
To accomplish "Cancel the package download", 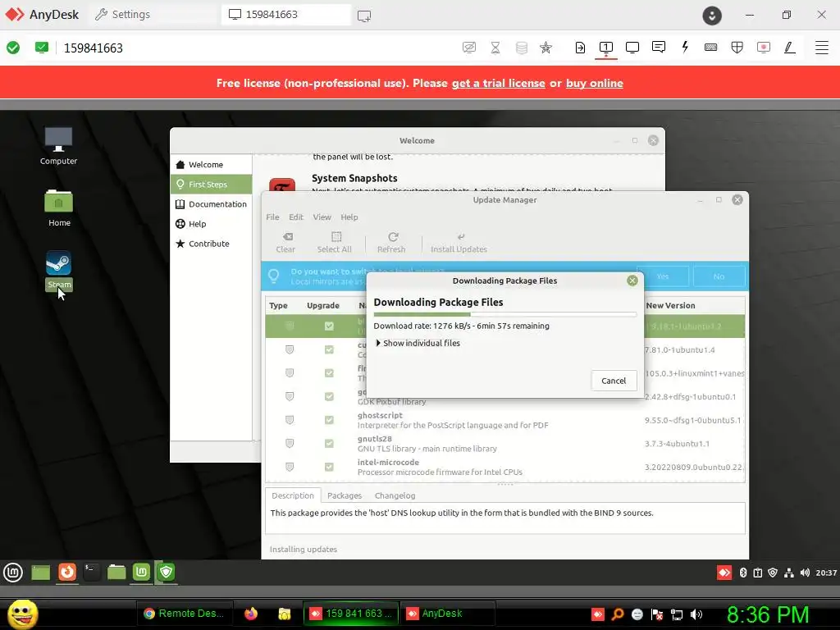I will coord(614,381).
